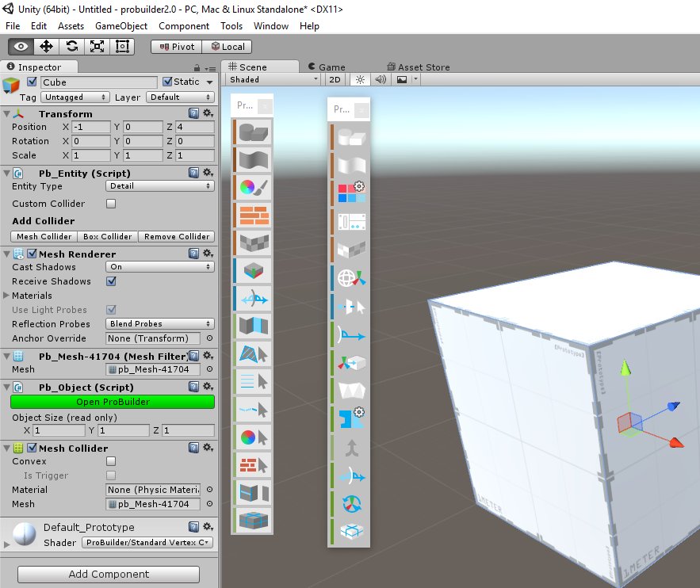Image resolution: width=700 pixels, height=588 pixels.
Task: Click the circular arrows with axes icon
Action: (x=351, y=504)
